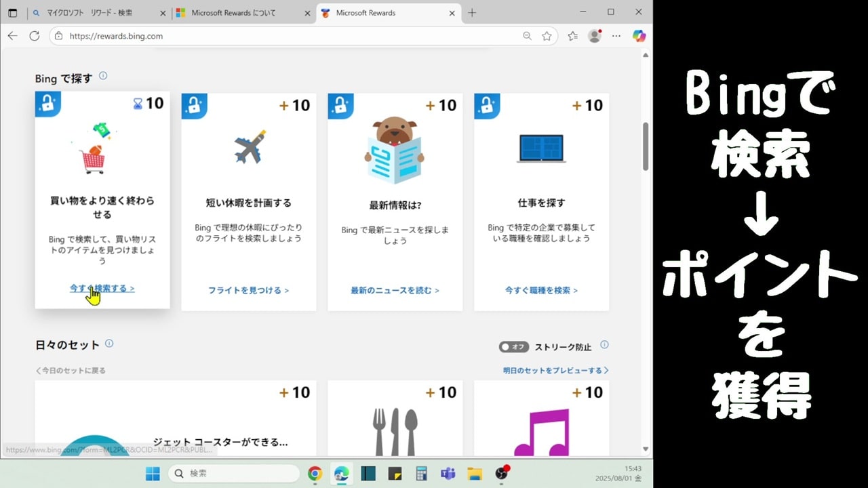Close the Microsoft Rewards について tab
The width and height of the screenshot is (868, 488).
pos(307,13)
